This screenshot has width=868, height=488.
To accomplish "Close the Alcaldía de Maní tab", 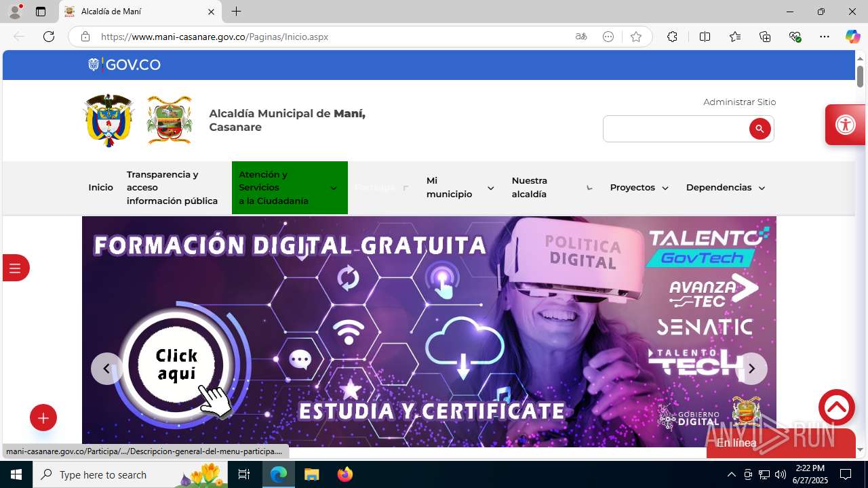I will [211, 12].
